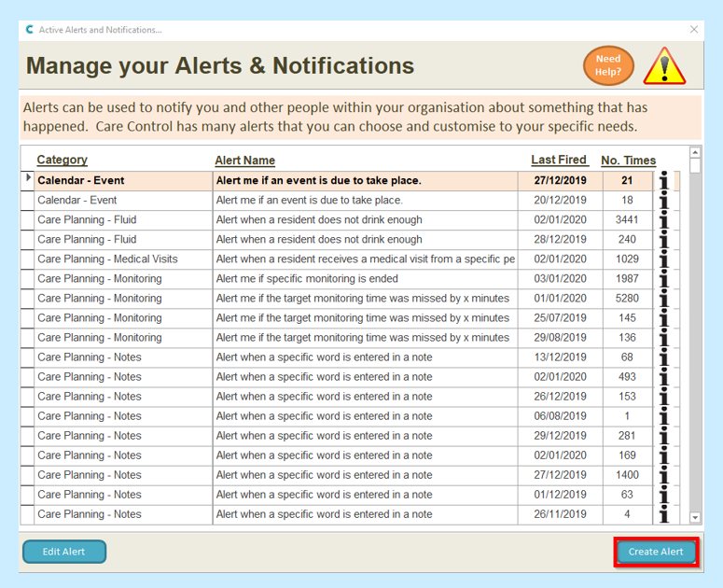
Task: Select the 169 times cell
Action: click(628, 455)
